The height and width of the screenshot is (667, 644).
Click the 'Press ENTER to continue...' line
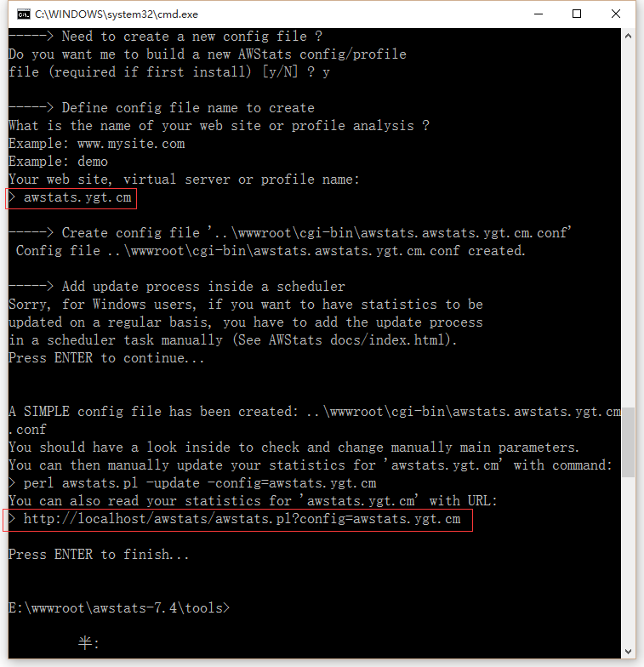pyautogui.click(x=106, y=357)
